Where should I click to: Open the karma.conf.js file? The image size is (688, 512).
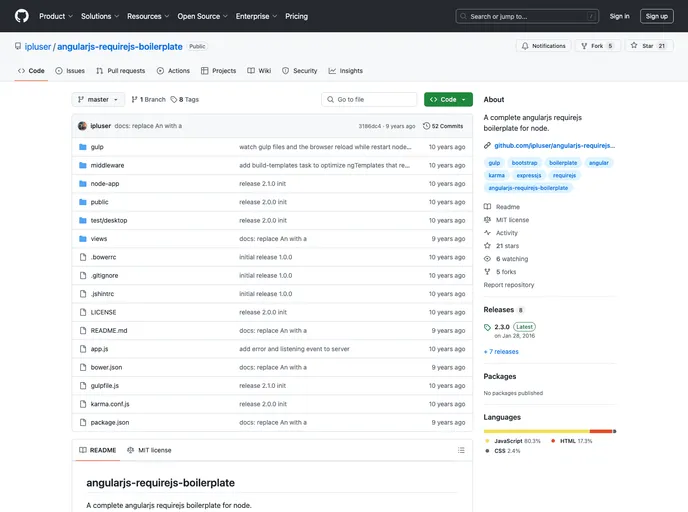click(x=110, y=404)
